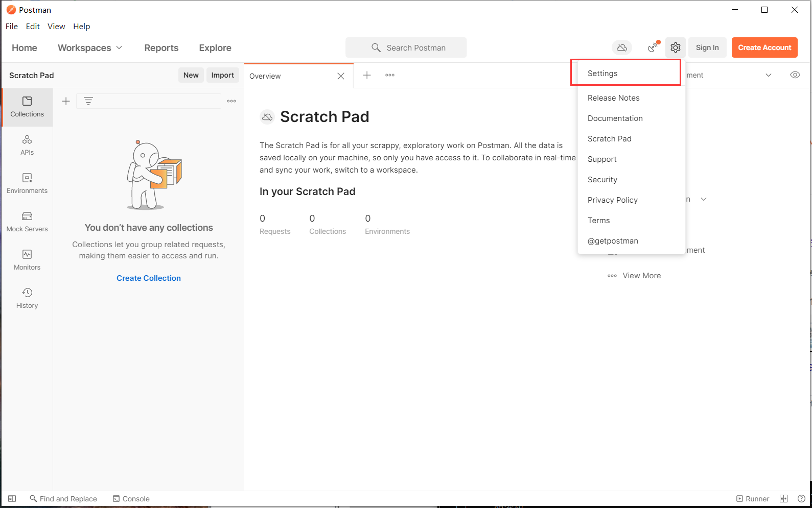The width and height of the screenshot is (812, 508).
Task: Select Documentation menu item
Action: point(632,118)
